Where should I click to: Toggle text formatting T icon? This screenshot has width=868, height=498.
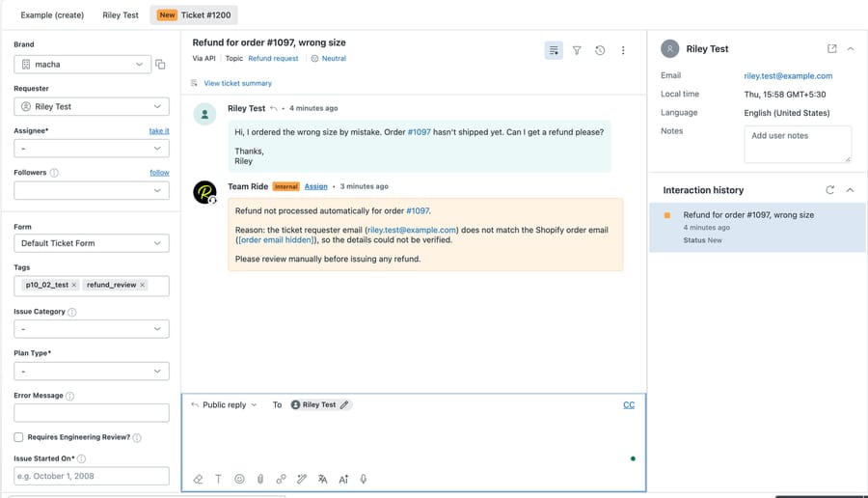tap(218, 479)
